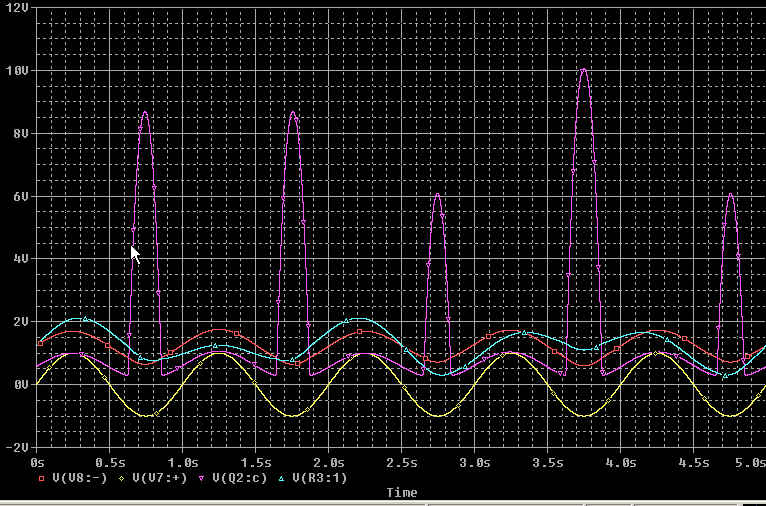Screen dimensions: 766x506
Task: Click the Time x-axis title
Action: point(402,492)
